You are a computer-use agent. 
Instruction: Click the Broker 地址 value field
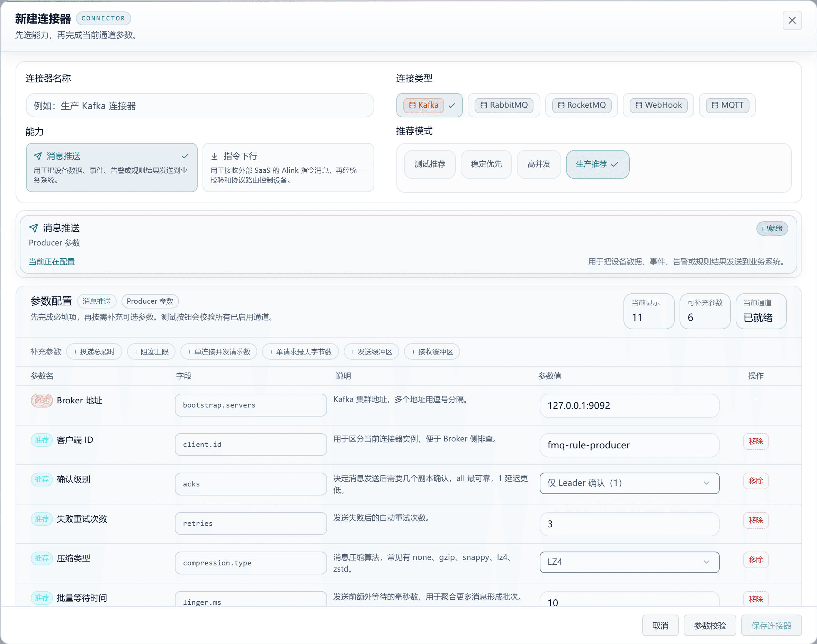[629, 406]
